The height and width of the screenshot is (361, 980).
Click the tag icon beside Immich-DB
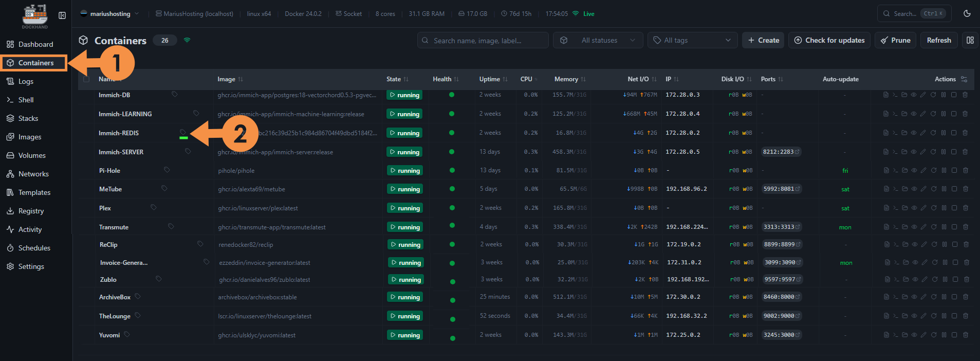pos(175,94)
